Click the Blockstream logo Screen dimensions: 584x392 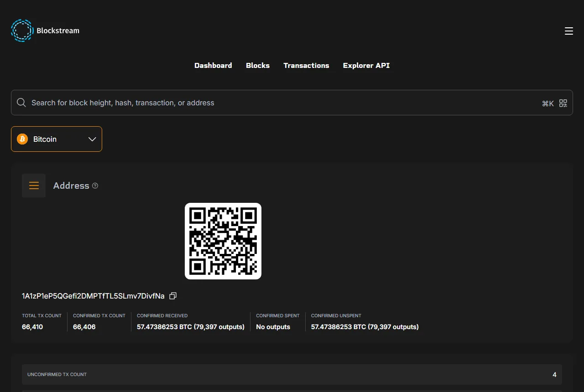[45, 31]
